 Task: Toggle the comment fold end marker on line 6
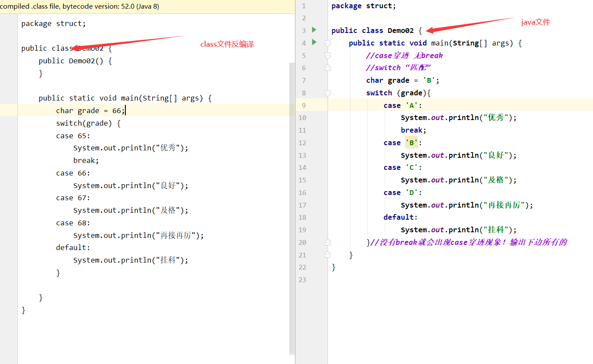point(328,68)
